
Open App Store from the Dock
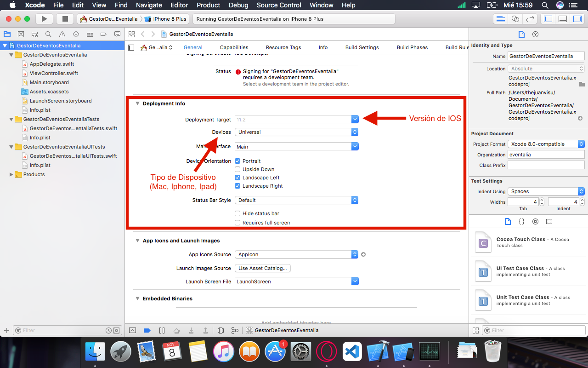[275, 352]
